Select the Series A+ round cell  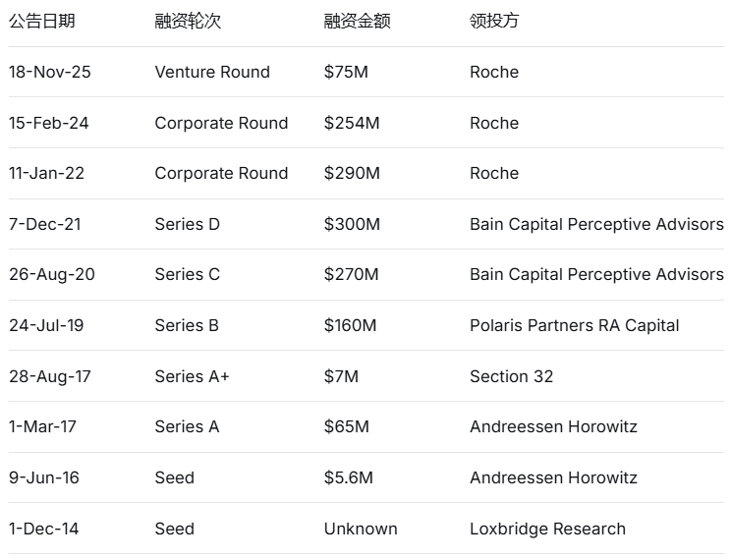click(192, 376)
